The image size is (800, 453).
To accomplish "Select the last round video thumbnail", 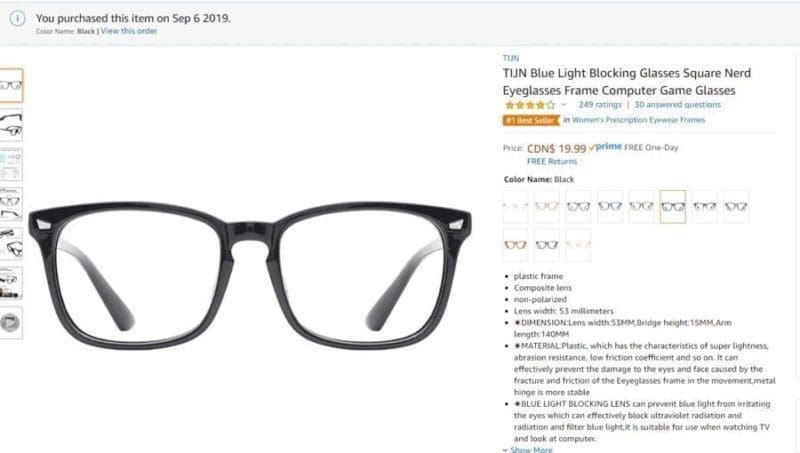I will (x=11, y=322).
